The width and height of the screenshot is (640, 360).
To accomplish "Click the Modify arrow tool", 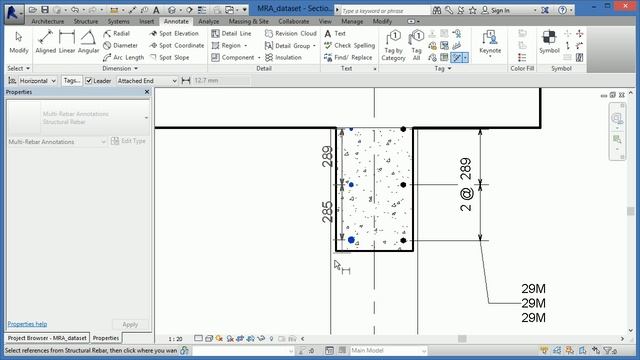I will 19,42.
